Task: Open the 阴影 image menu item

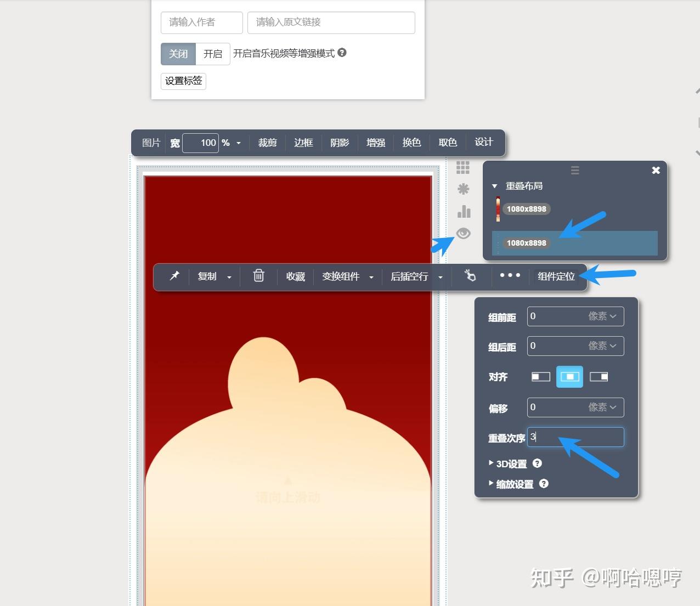Action: coord(340,143)
